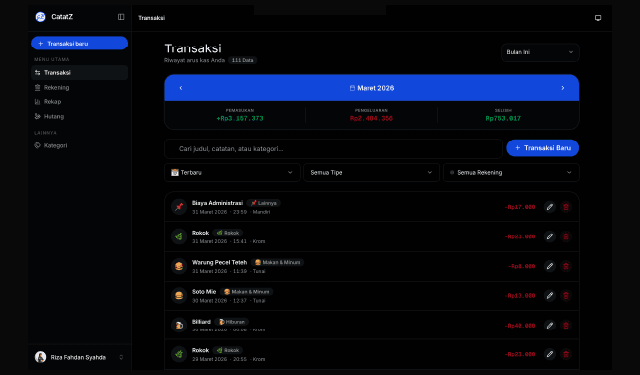Focus the Cari judul, catatan search field

click(x=333, y=149)
